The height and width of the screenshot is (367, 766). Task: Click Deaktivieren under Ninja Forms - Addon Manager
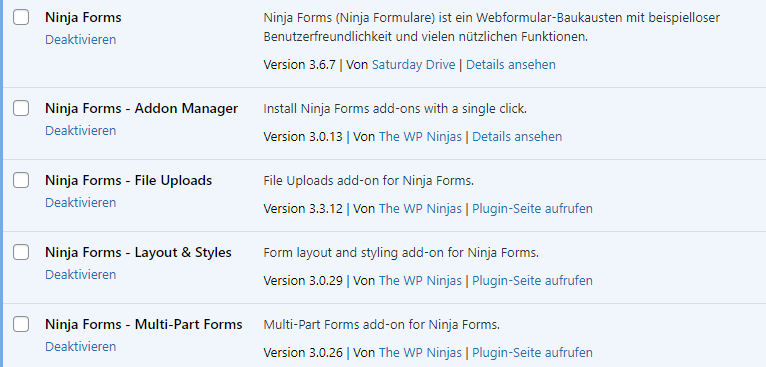click(x=81, y=130)
